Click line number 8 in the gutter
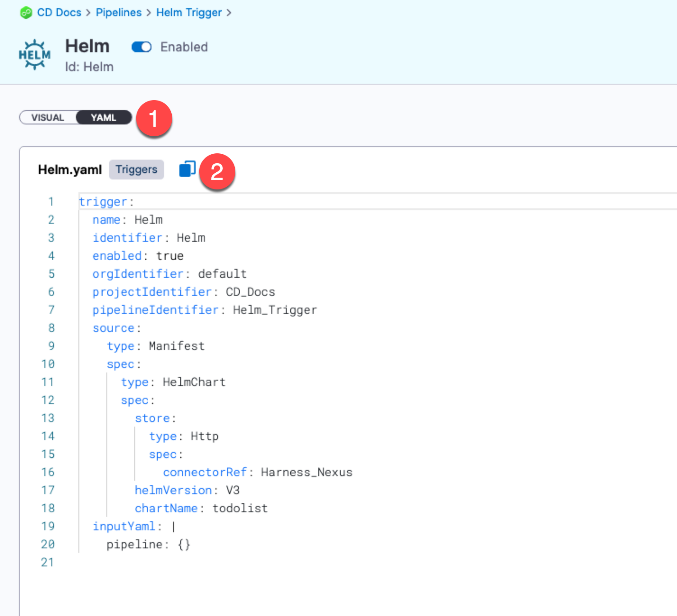The height and width of the screenshot is (616, 677). 51,328
